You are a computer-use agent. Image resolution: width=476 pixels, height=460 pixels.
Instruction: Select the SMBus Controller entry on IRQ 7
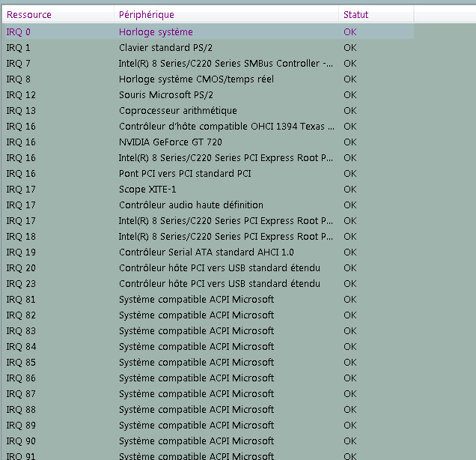[x=225, y=63]
